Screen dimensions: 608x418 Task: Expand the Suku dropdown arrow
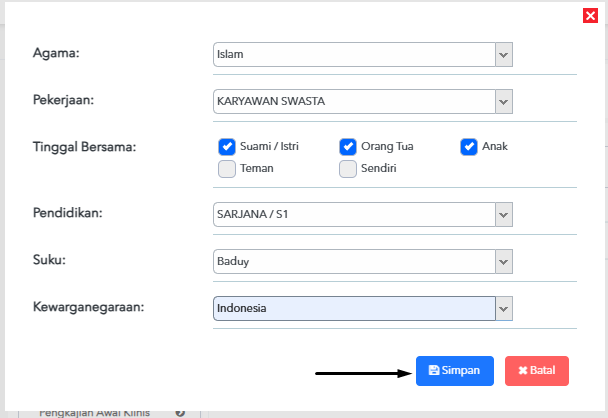(x=504, y=261)
